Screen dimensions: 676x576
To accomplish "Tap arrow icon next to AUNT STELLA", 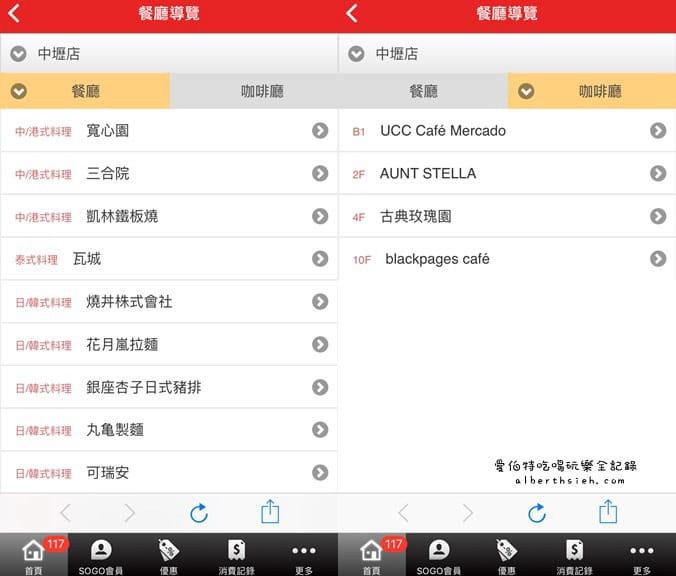I will (658, 173).
